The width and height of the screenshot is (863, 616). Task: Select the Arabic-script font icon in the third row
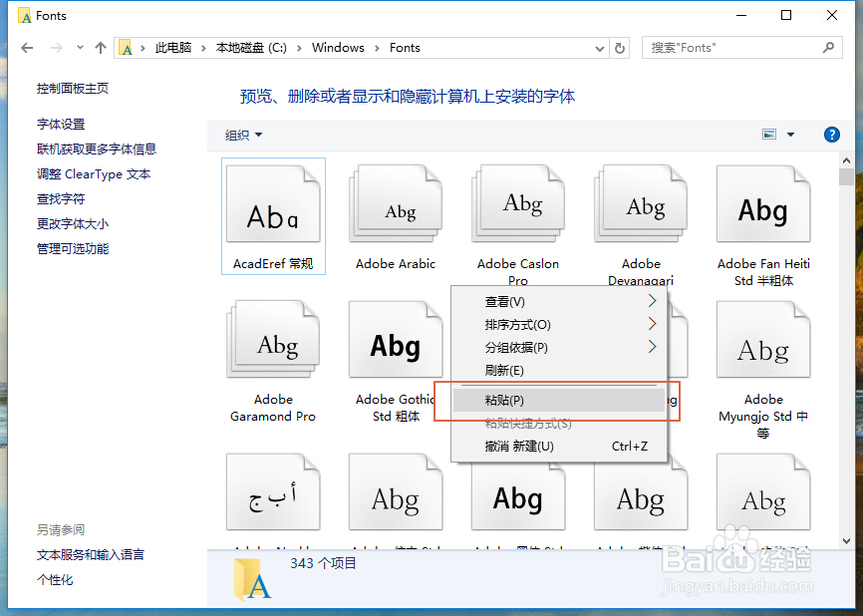coord(273,492)
